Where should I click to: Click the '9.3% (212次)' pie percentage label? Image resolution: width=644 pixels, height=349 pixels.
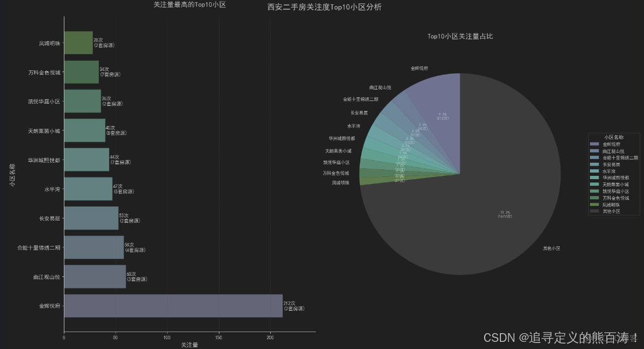tap(443, 116)
